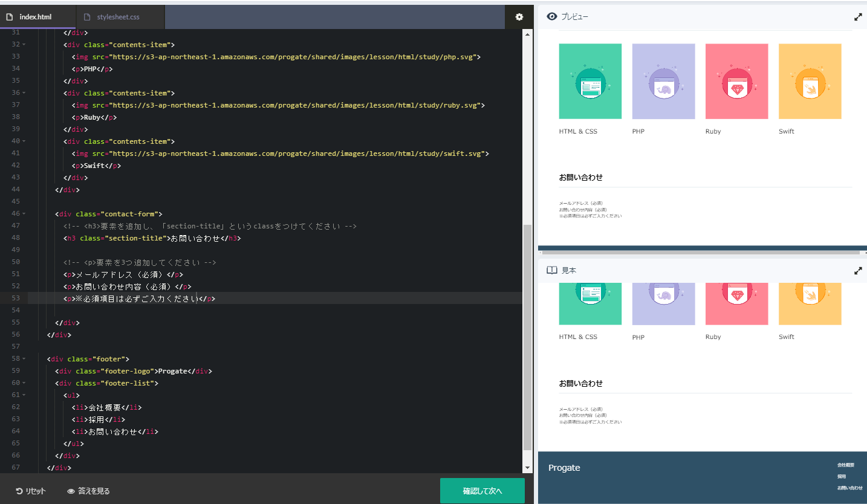Click the 確認して次へ button
Screen dimensions: 867x504
click(x=482, y=491)
